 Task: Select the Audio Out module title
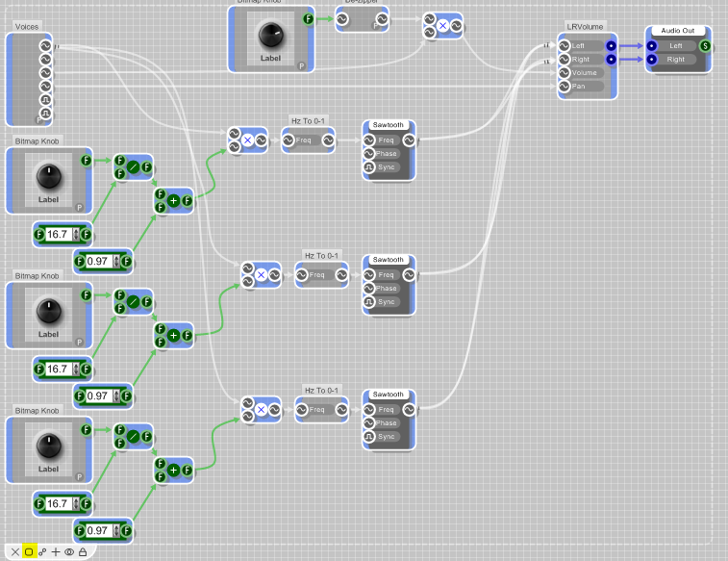[680, 30]
